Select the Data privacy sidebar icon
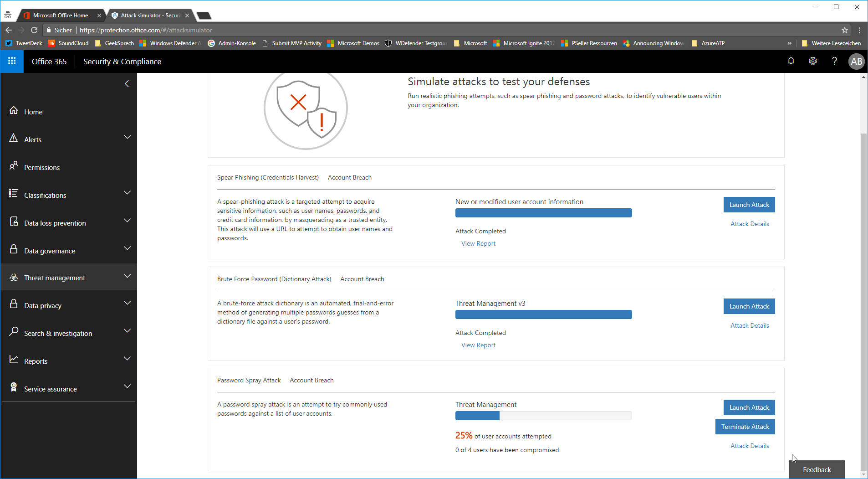The width and height of the screenshot is (868, 479). click(x=14, y=305)
